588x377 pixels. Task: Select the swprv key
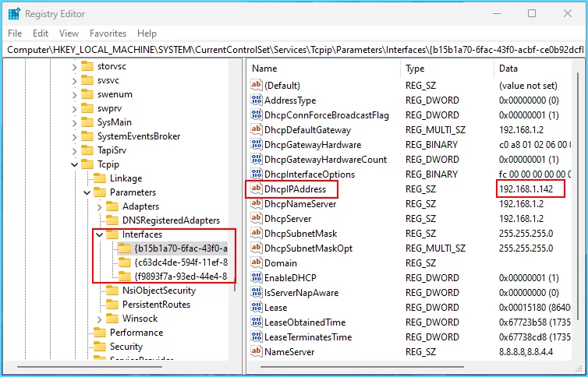[x=109, y=108]
